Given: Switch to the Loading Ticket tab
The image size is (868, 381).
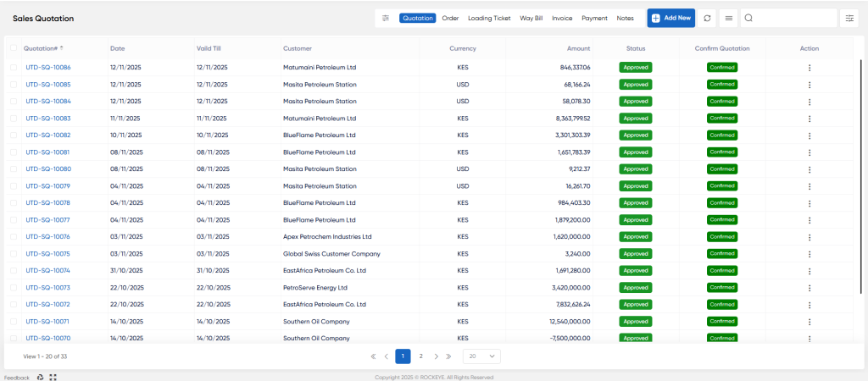Looking at the screenshot, I should pos(489,19).
